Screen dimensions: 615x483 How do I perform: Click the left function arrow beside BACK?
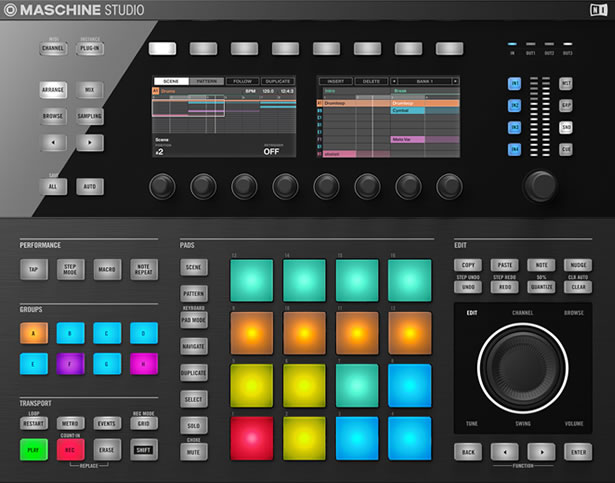coord(505,452)
